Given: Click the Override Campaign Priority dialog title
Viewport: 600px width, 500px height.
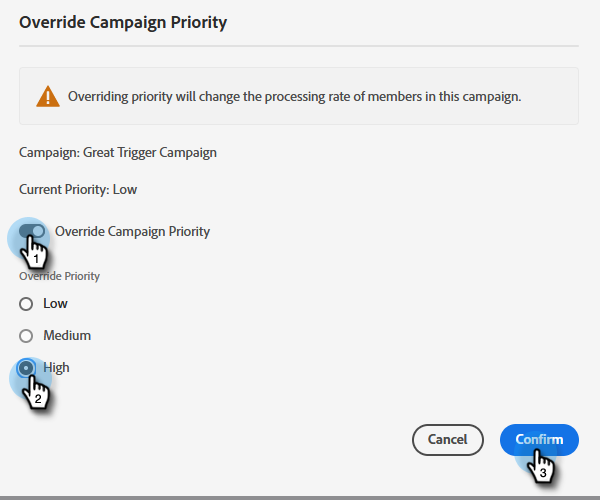Looking at the screenshot, I should tap(123, 20).
